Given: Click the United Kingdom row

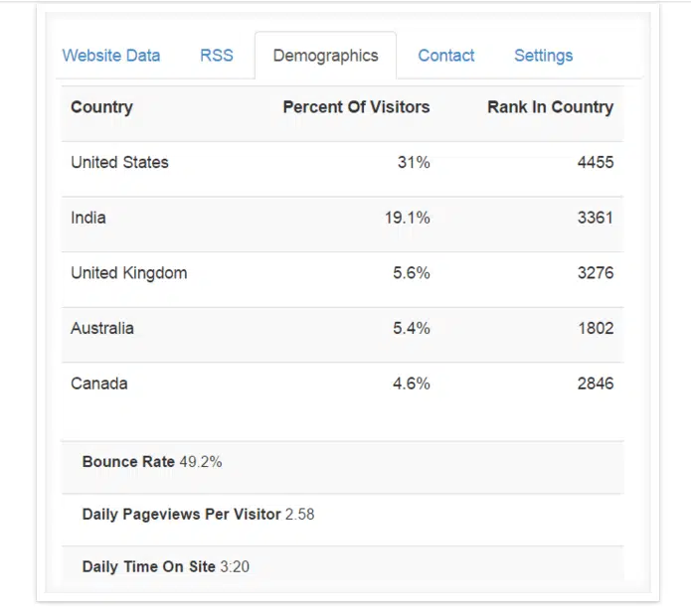Looking at the screenshot, I should click(129, 273).
